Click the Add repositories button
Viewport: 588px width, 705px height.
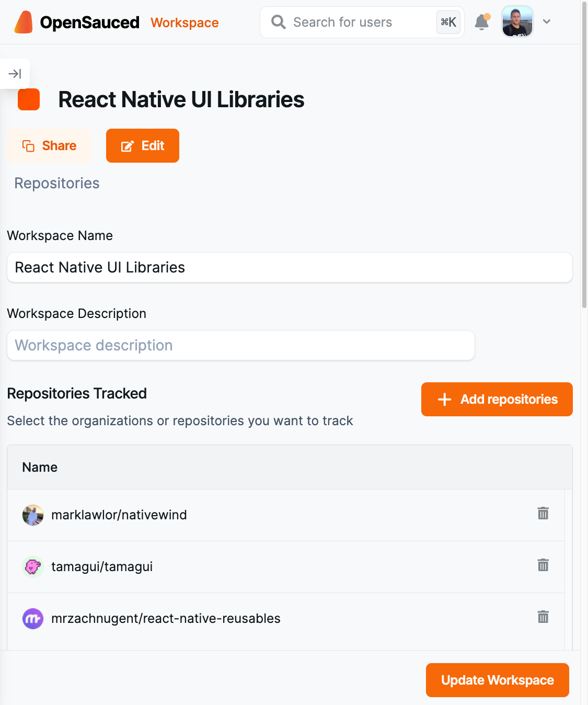(x=496, y=399)
